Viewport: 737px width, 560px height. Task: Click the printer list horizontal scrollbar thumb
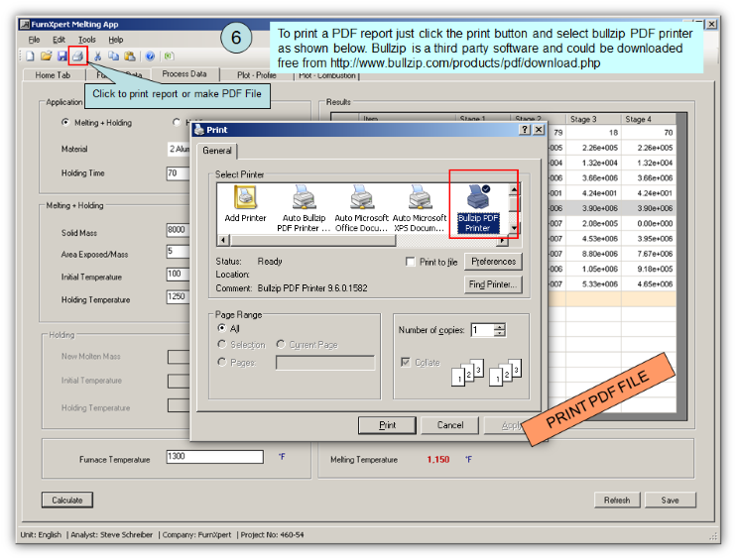tap(313, 241)
